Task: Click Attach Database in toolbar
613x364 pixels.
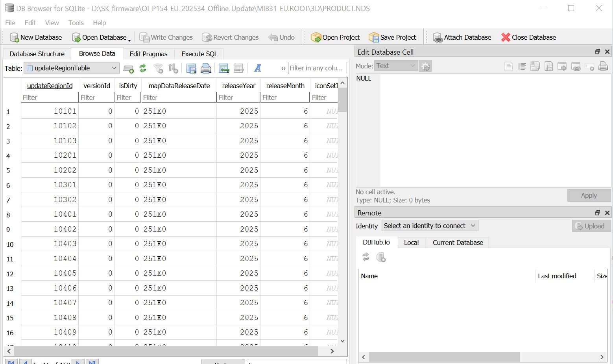Action: click(x=462, y=37)
